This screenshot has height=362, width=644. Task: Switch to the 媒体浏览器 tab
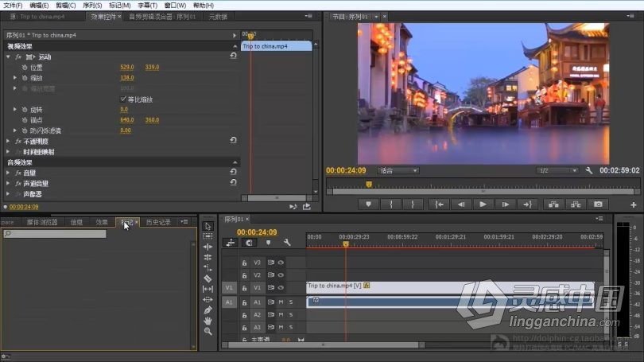click(x=42, y=222)
